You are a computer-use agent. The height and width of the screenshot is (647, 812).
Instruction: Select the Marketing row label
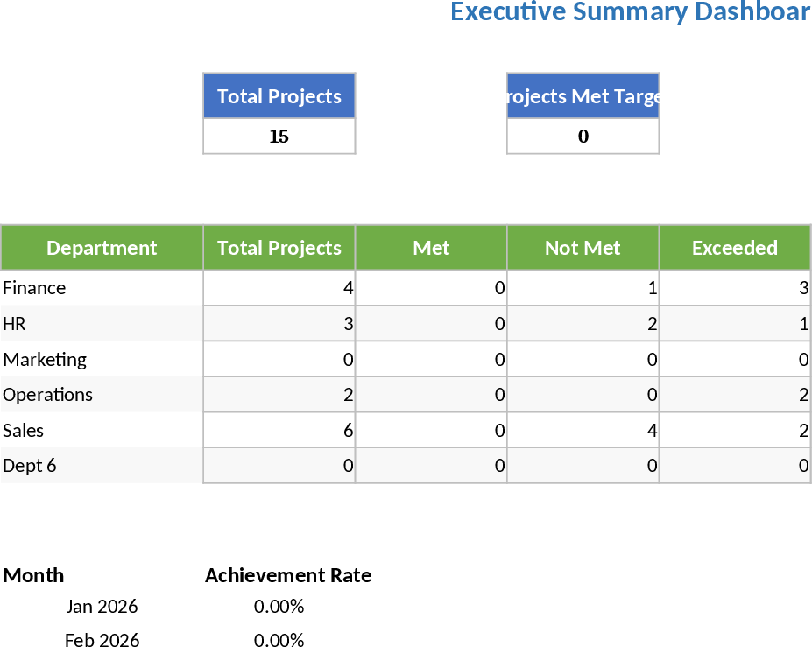[x=102, y=359]
